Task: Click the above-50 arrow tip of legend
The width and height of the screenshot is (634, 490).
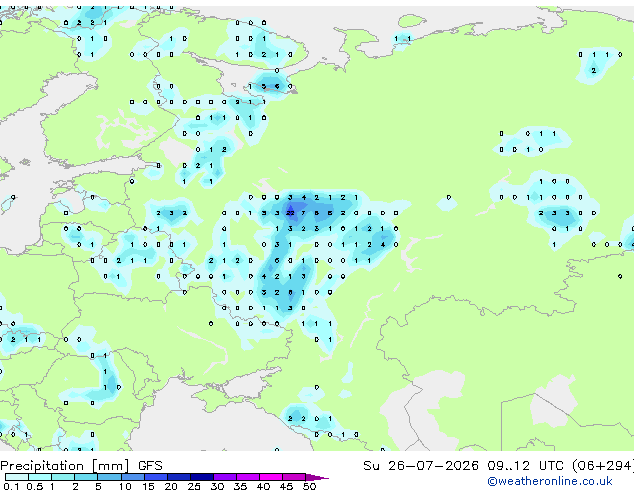Action: tap(317, 477)
